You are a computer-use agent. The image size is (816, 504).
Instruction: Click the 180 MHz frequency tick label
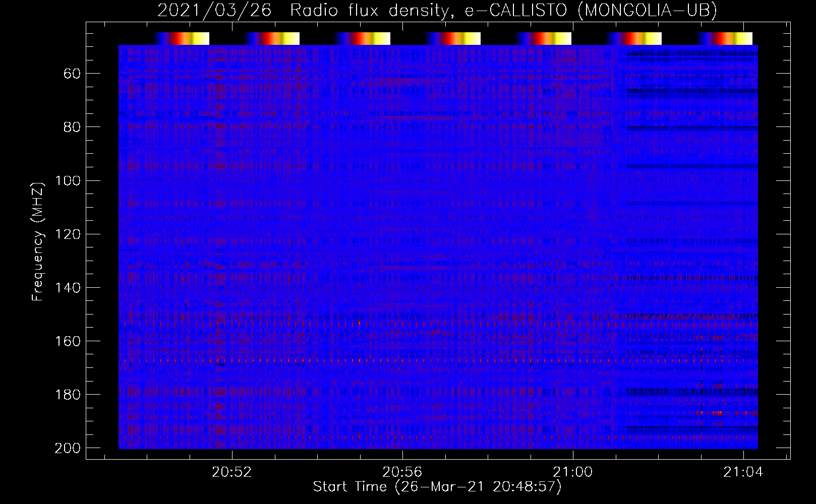click(68, 394)
